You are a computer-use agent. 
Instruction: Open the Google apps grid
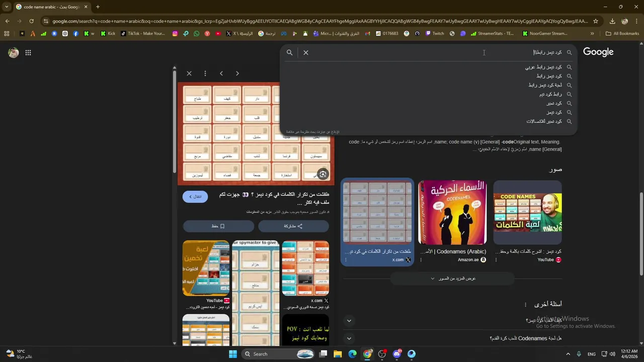click(28, 52)
